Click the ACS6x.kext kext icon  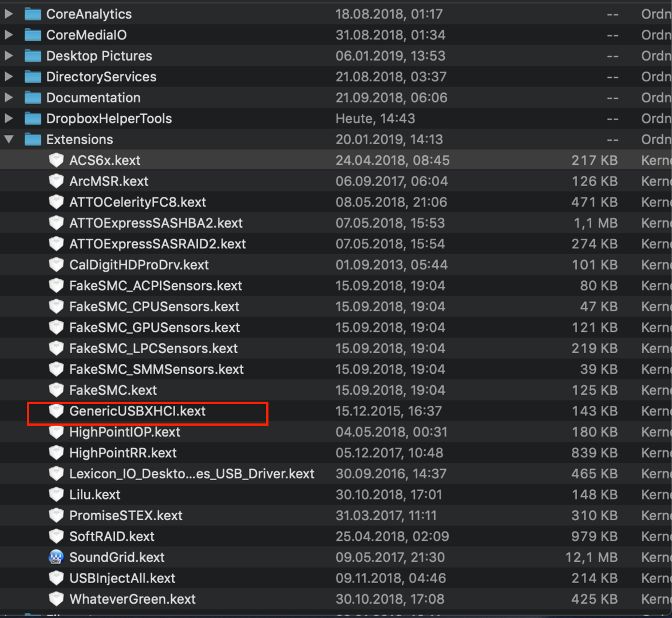coord(56,160)
